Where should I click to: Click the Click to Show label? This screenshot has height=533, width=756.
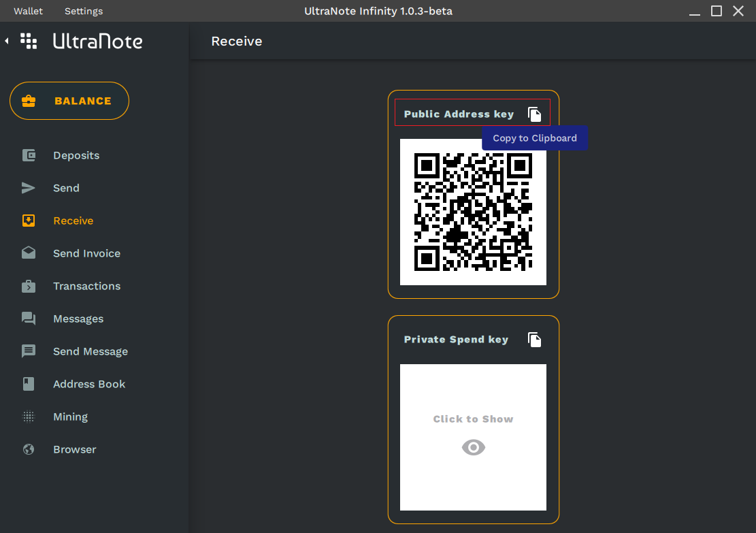473,419
